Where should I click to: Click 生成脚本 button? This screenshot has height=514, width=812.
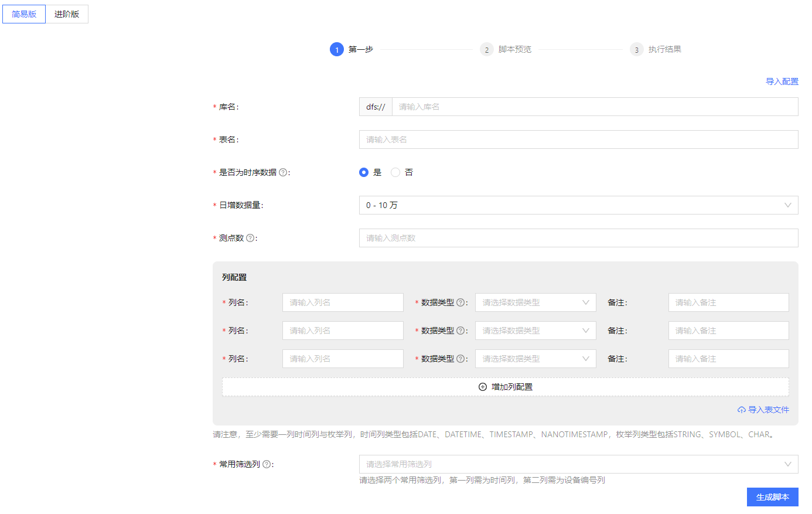point(773,497)
